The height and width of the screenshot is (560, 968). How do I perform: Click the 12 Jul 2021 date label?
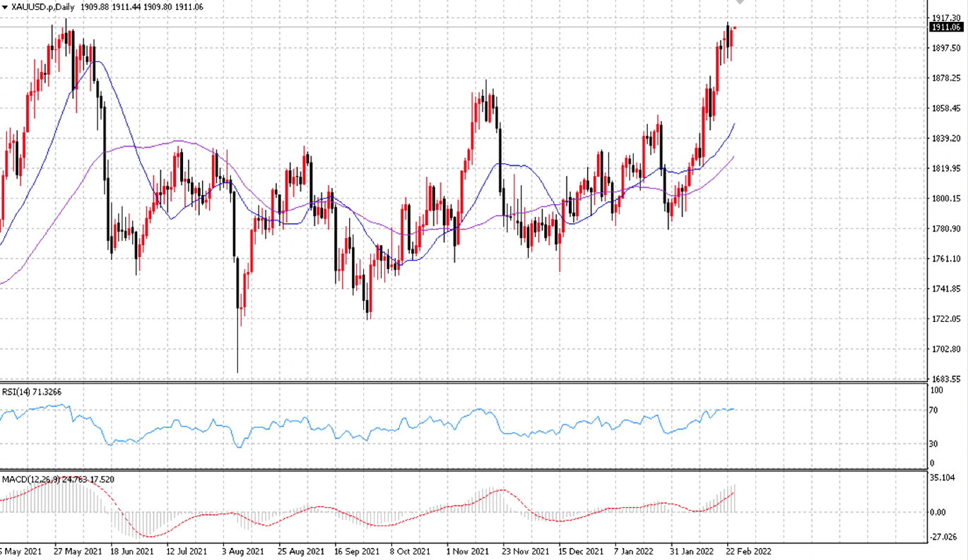click(x=187, y=551)
